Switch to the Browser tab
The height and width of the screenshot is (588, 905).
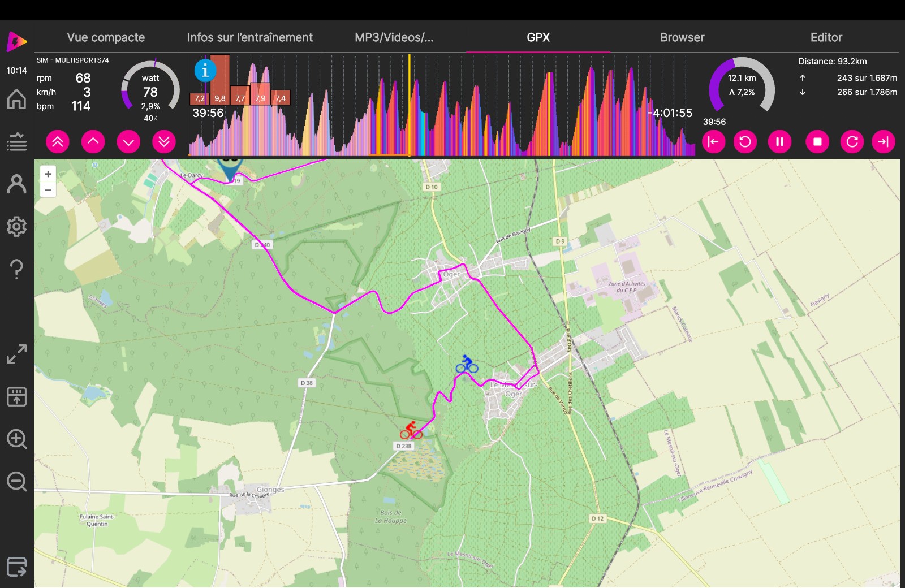click(x=682, y=37)
